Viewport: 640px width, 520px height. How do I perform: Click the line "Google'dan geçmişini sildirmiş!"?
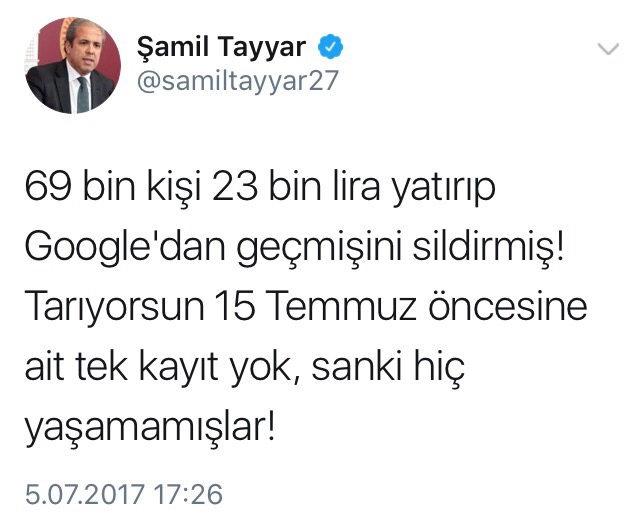(295, 247)
